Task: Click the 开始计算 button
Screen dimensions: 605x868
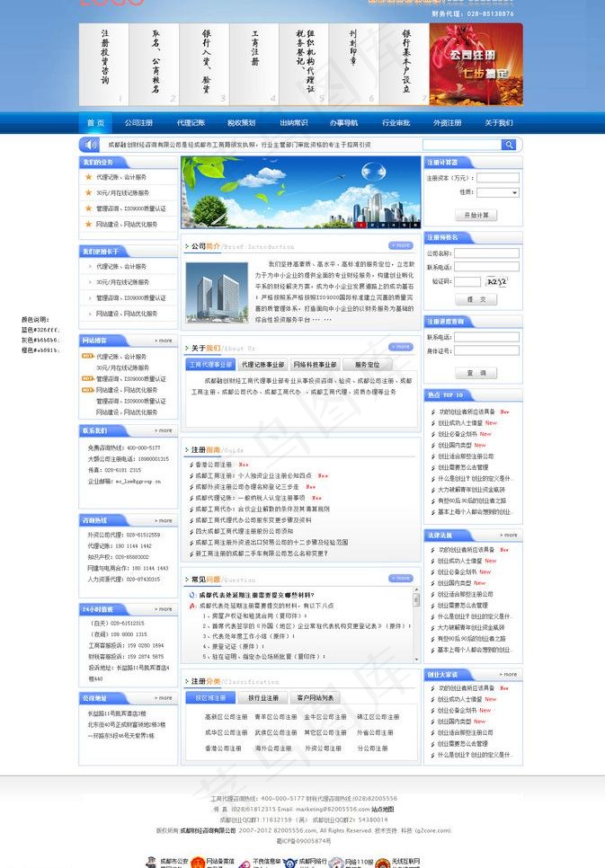Action: click(x=476, y=215)
